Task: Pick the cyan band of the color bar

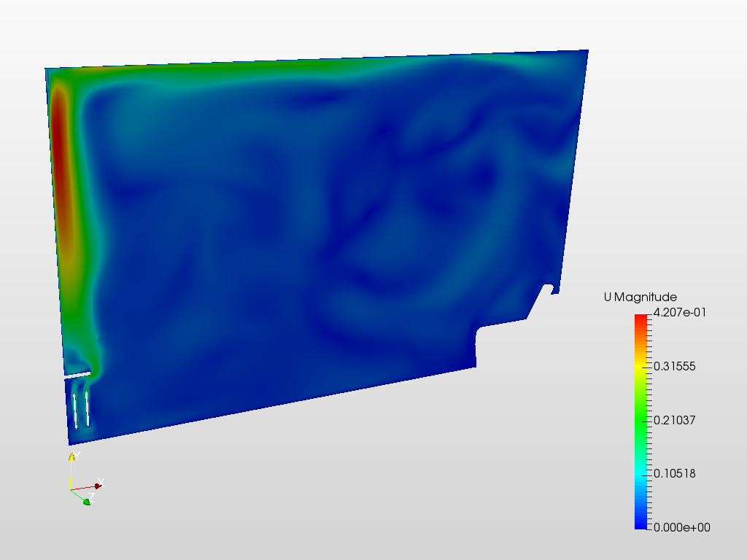Action: (640, 472)
